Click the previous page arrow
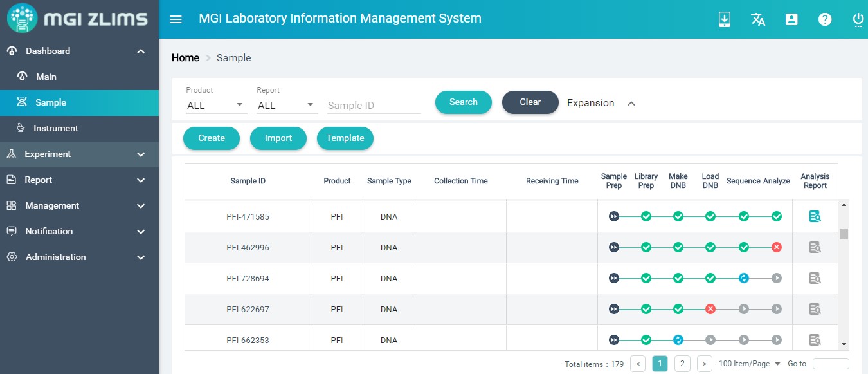This screenshot has height=374, width=868. [x=638, y=364]
